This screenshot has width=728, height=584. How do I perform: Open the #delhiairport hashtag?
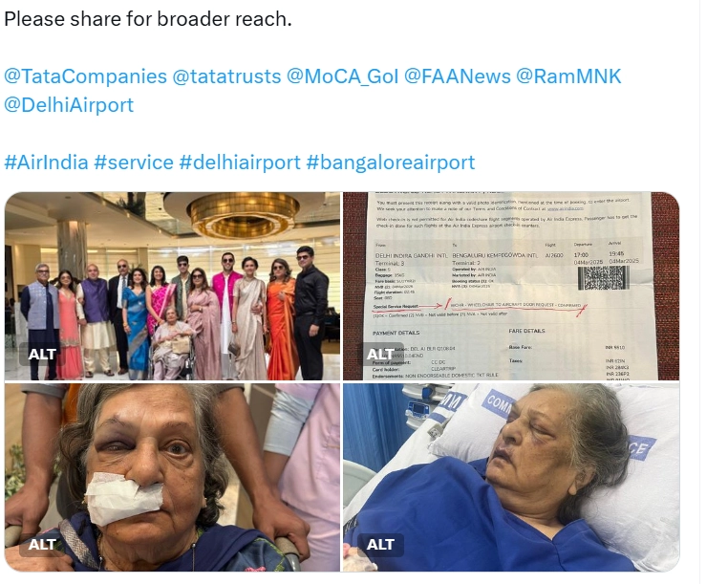click(240, 162)
